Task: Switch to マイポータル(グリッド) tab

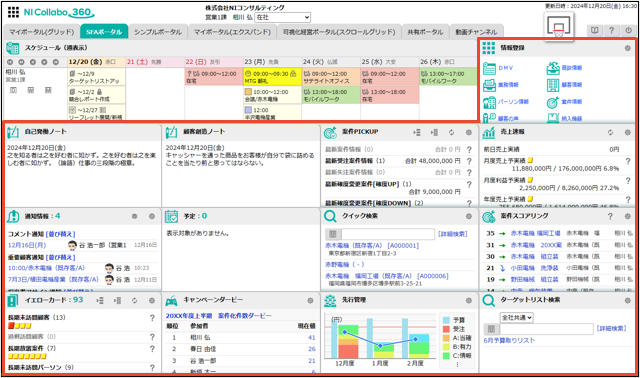Action: coord(42,32)
